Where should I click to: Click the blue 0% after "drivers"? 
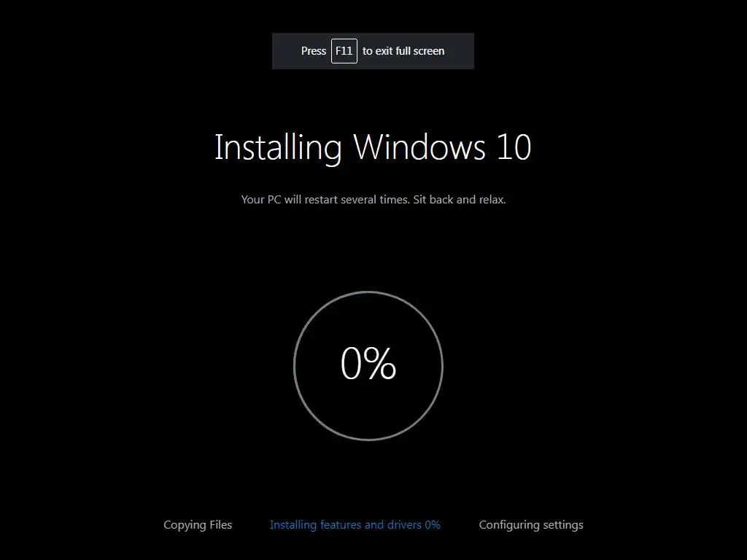point(432,525)
